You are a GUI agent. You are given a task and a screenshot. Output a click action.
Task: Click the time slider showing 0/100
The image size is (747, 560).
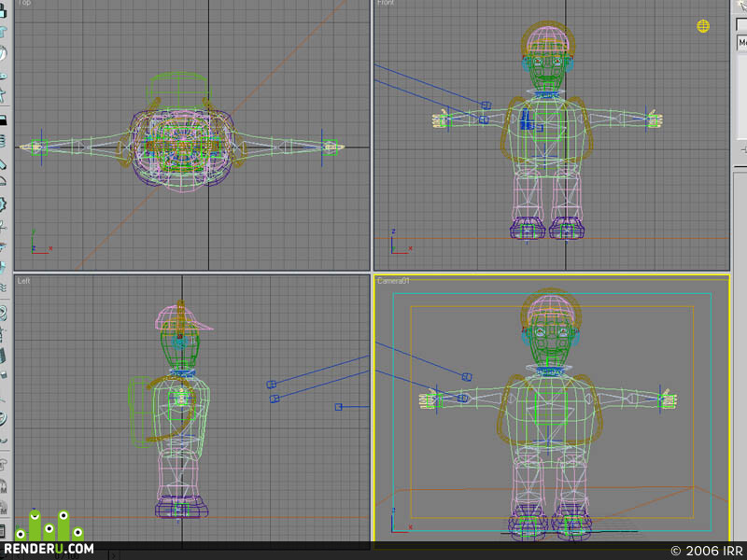click(x=66, y=556)
